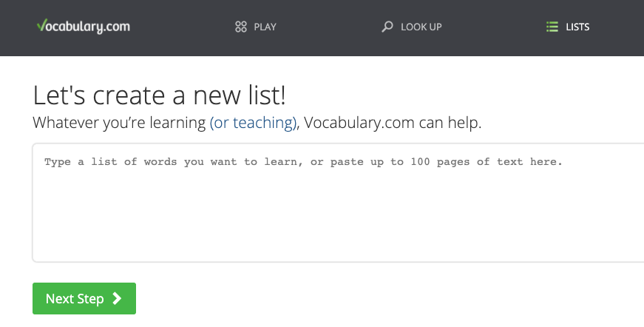Click the green list icon beside LISTS

point(552,27)
